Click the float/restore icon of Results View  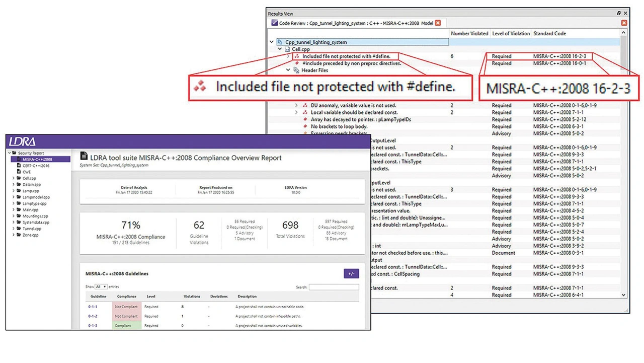point(618,14)
